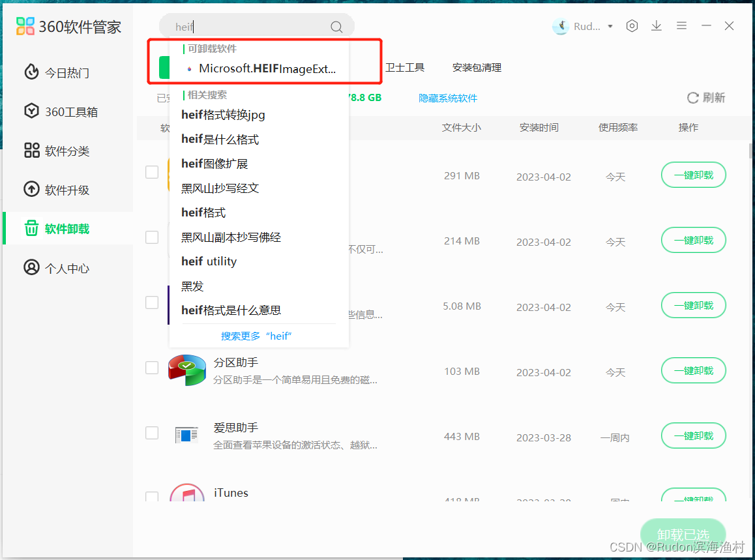
Task: Click the software list vertical scrollbar
Action: (750, 150)
